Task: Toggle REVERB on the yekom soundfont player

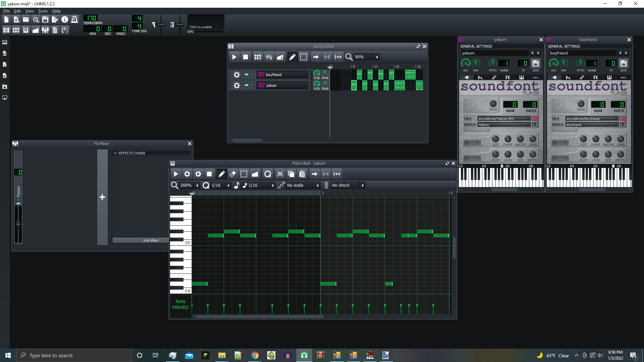Action: tap(472, 142)
